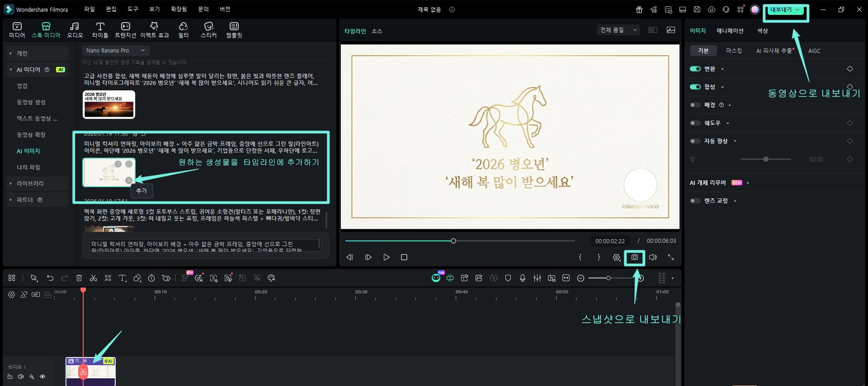Turn on the 렌즈 교정 toggle
The image size is (868, 386).
695,201
